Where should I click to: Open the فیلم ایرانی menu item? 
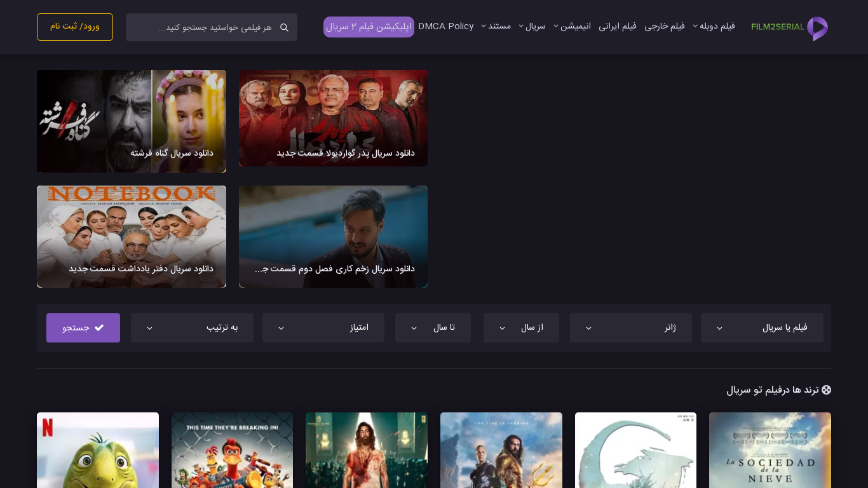tap(618, 26)
